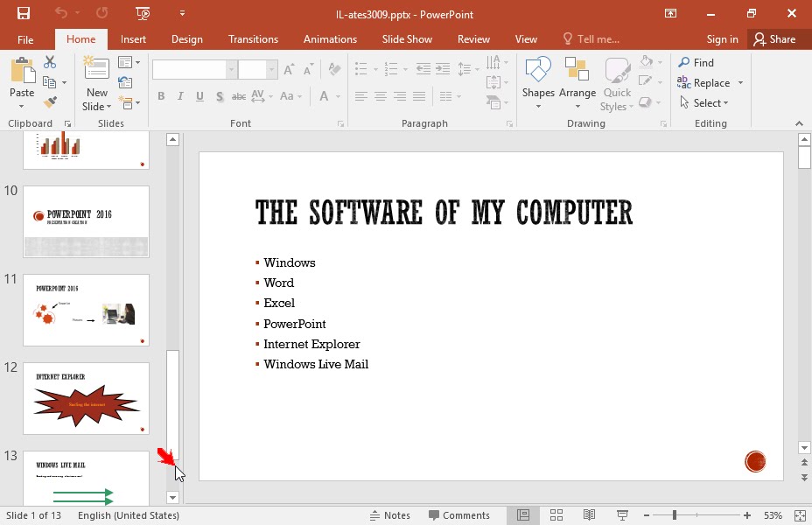The image size is (812, 525).
Task: Open Ribbon Display Options
Action: coord(670,13)
